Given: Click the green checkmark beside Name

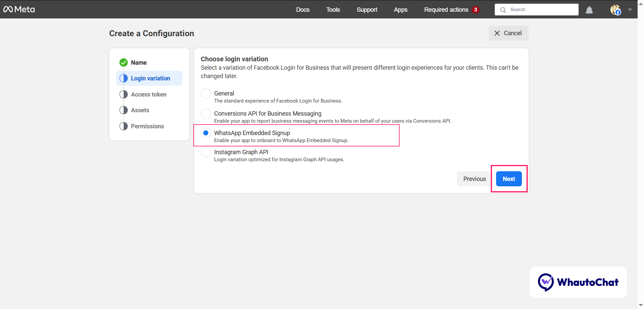Looking at the screenshot, I should 123,62.
